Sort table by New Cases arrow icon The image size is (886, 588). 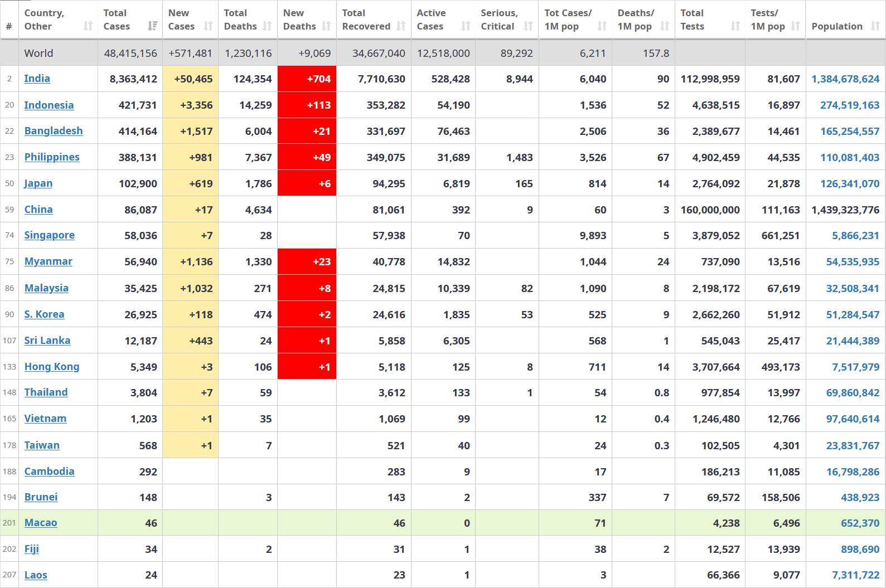point(209,26)
